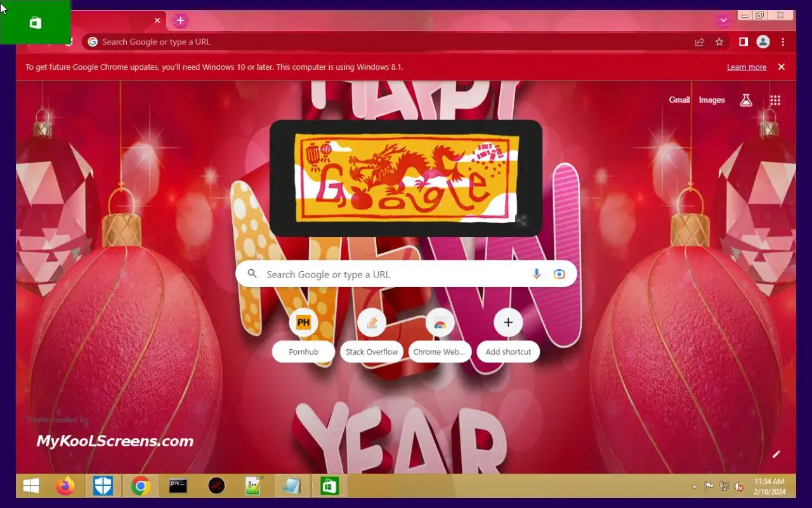Select the Chrome taskbar button
The image size is (812, 508).
[x=141, y=486]
